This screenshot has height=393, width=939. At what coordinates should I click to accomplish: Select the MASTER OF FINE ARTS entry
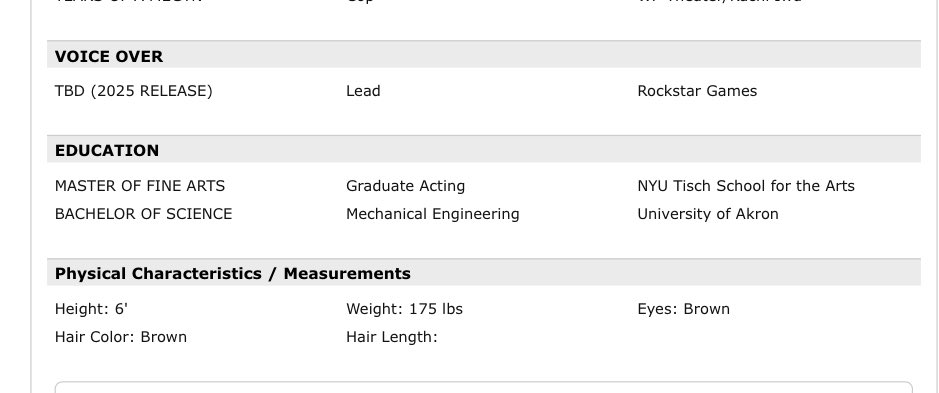click(x=140, y=186)
